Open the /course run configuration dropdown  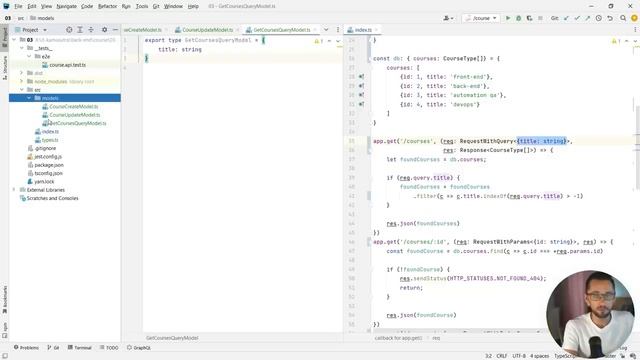pyautogui.click(x=481, y=18)
